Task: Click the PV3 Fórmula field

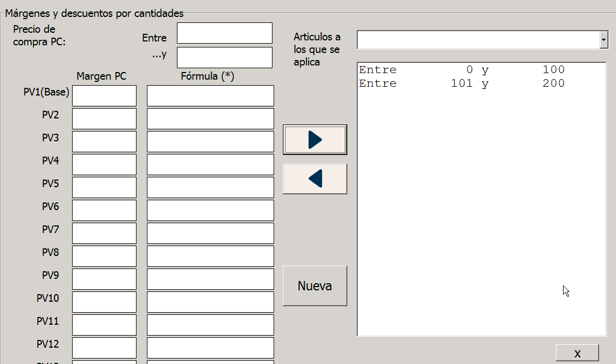Action: pos(210,142)
